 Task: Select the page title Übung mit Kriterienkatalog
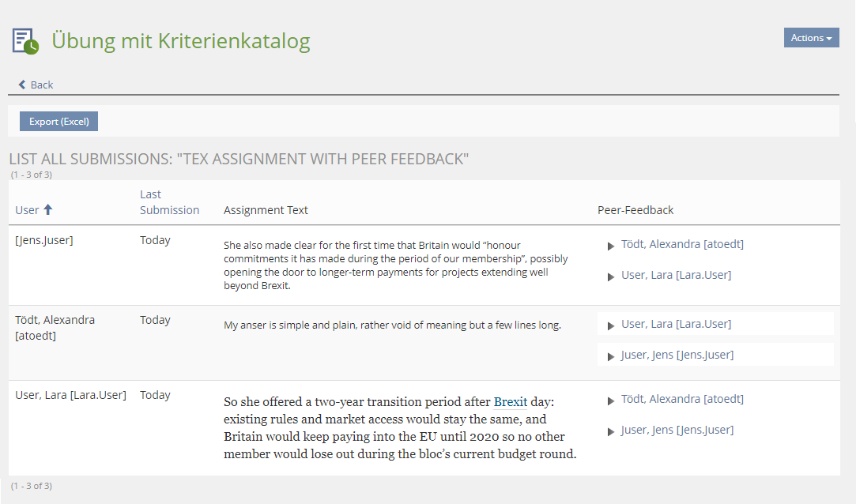(181, 41)
